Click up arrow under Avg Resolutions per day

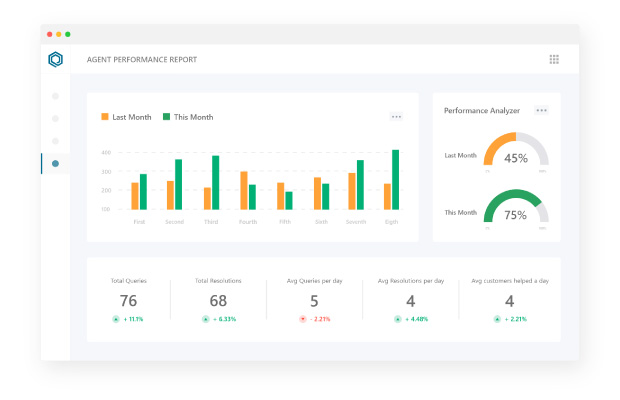(x=398, y=319)
